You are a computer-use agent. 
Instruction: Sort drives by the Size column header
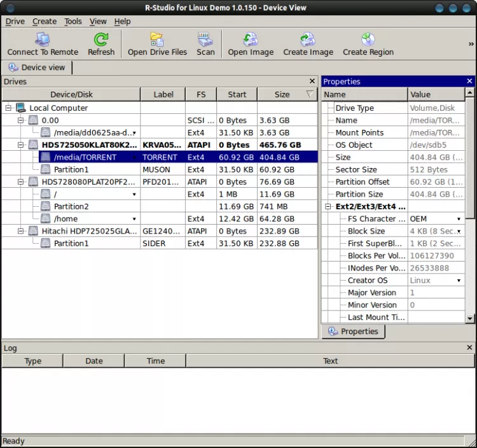pos(282,94)
